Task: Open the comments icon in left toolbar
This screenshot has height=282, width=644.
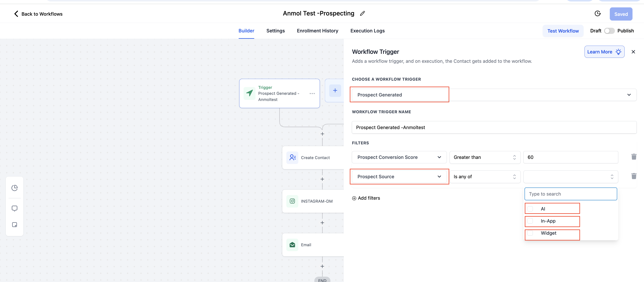Action: click(x=15, y=208)
